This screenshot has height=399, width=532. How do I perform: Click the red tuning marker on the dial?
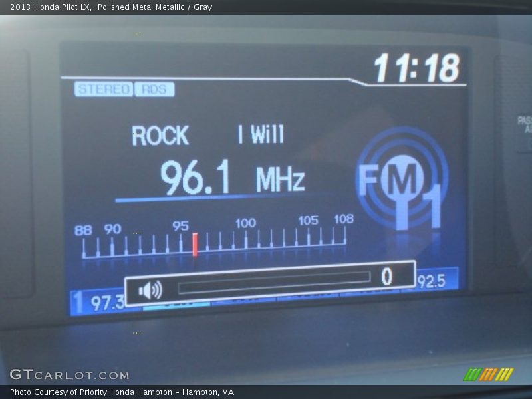195,244
